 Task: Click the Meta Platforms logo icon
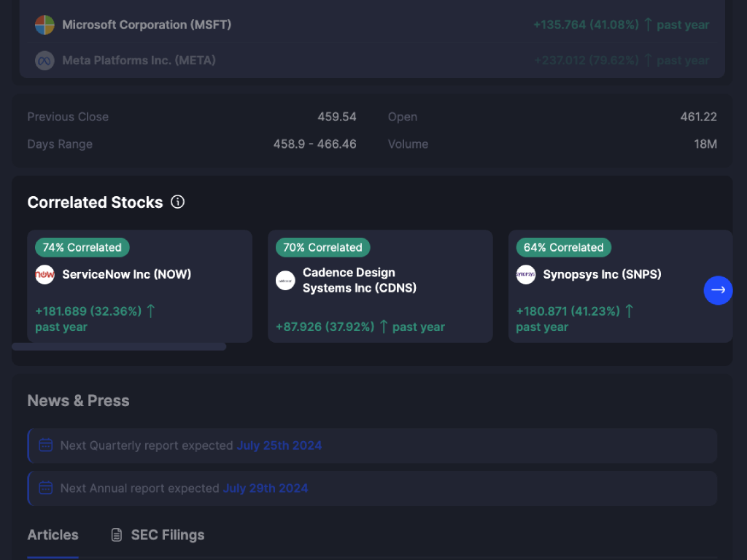[x=44, y=61]
